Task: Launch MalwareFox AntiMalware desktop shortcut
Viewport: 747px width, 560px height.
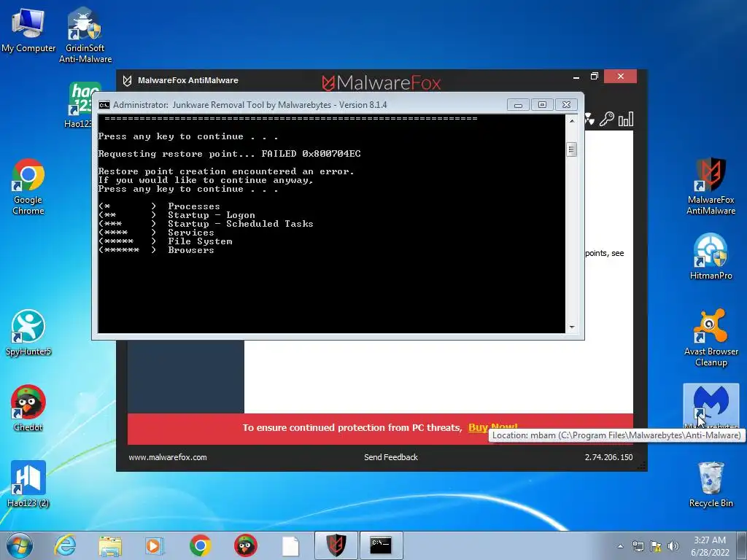Action: pos(711,186)
